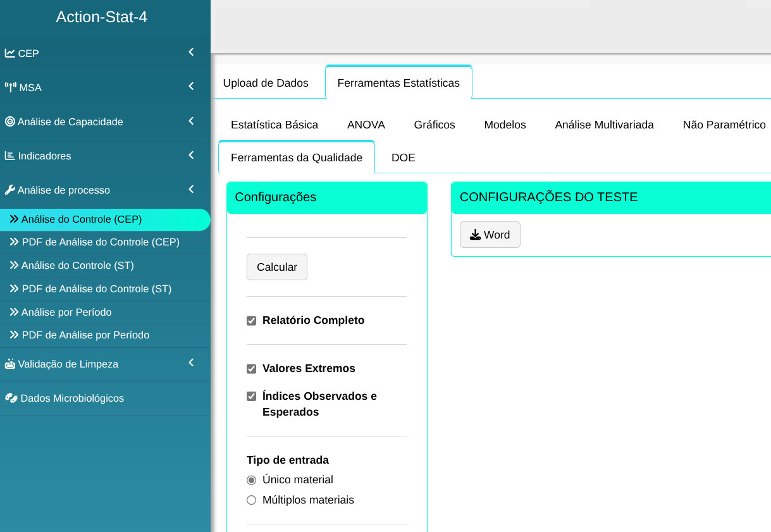Uncheck the Relatório Completo checkbox
The height and width of the screenshot is (532, 771).
click(251, 321)
